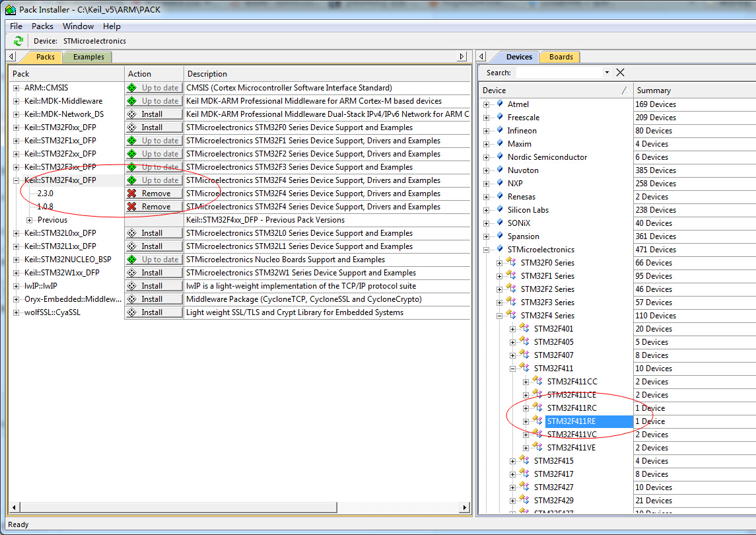Image resolution: width=756 pixels, height=535 pixels.
Task: Click Up to date for ARM::CMSIS
Action: 154,88
